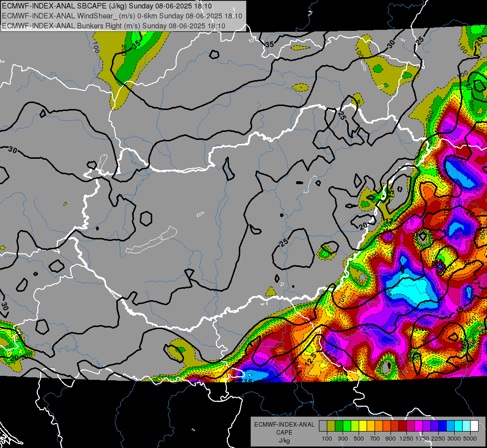Click ECMWF-INDEX-ANAL label in the legend

pyautogui.click(x=284, y=425)
